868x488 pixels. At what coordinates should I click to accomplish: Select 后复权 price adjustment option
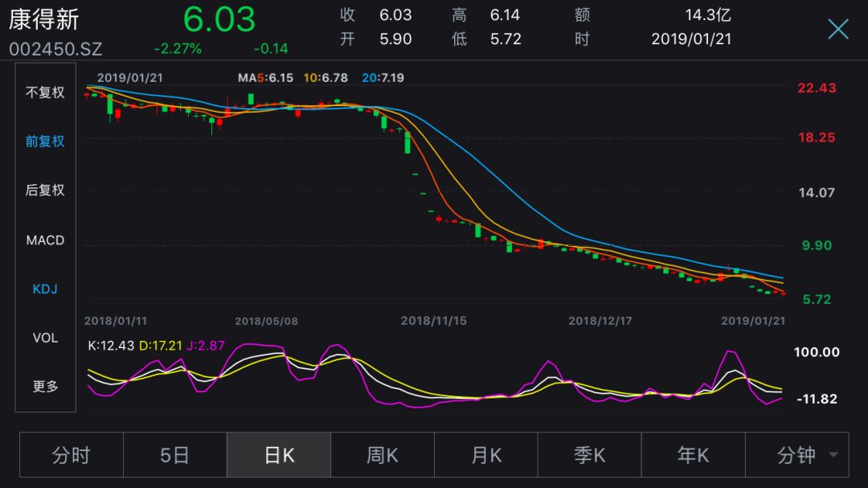click(45, 191)
